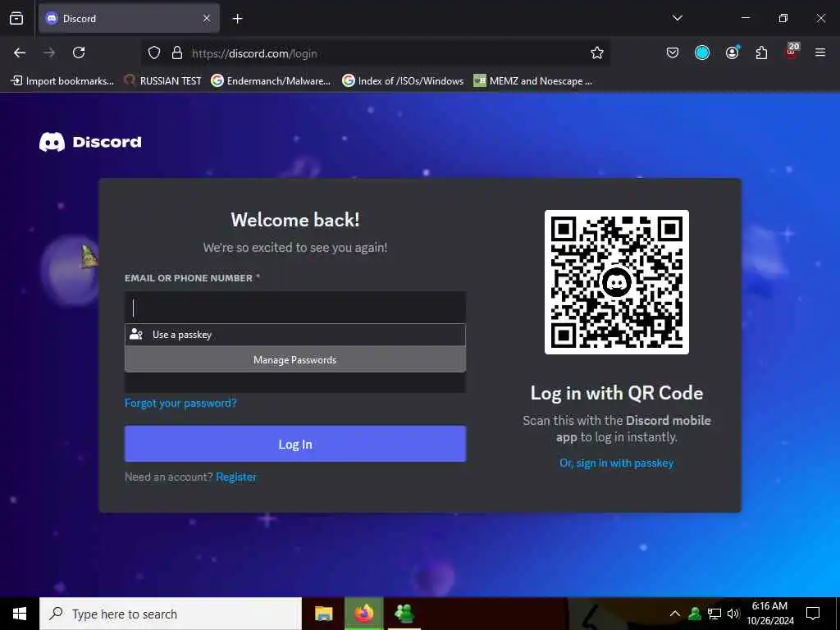Expand the list all tabs chevron
This screenshot has width=840, height=630.
[x=677, y=18]
